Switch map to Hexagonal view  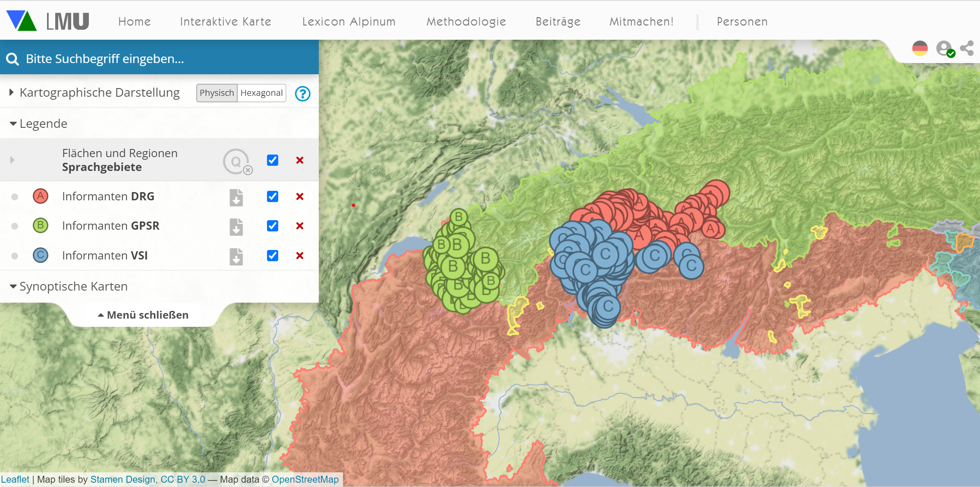coord(261,93)
